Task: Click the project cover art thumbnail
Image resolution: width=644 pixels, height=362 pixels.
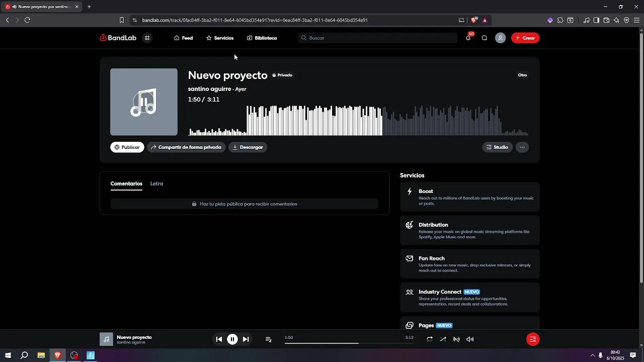Action: [x=144, y=102]
